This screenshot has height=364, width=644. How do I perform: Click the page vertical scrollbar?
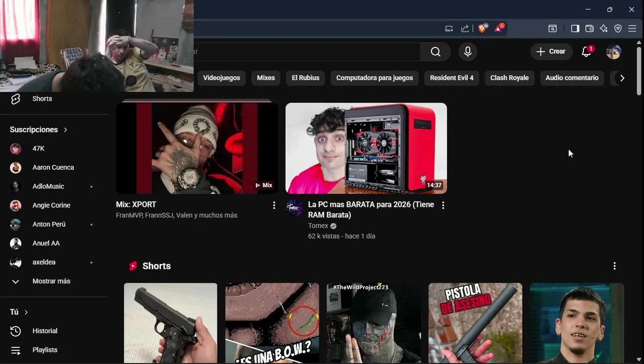pyautogui.click(x=639, y=71)
